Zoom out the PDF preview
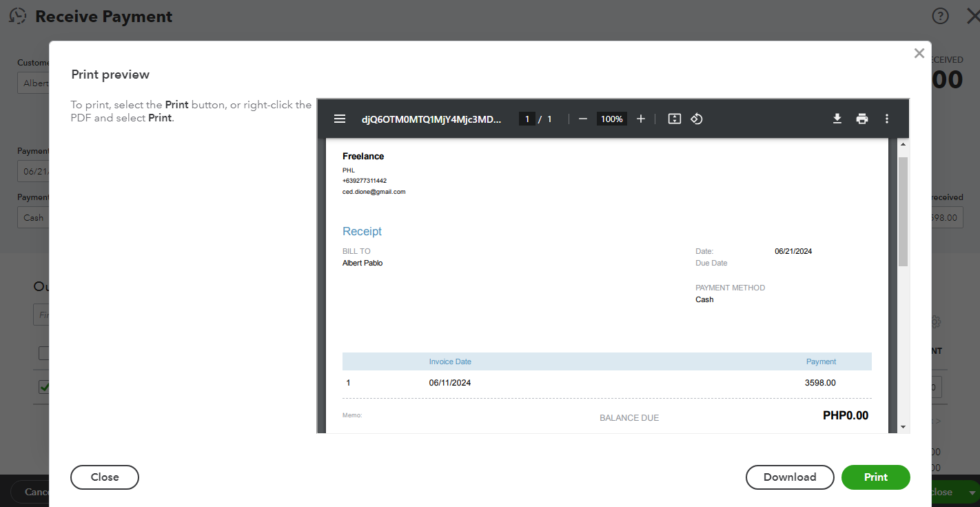 click(x=583, y=119)
